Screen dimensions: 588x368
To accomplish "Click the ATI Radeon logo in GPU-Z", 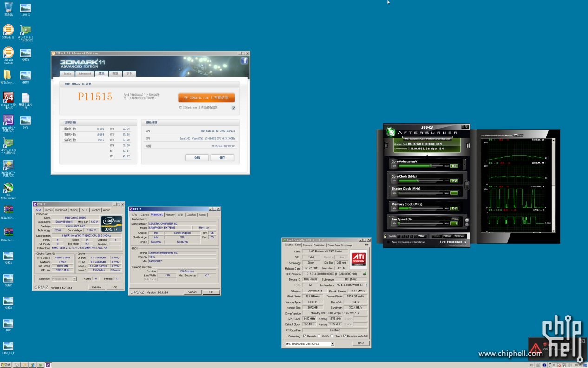I will pyautogui.click(x=358, y=259).
